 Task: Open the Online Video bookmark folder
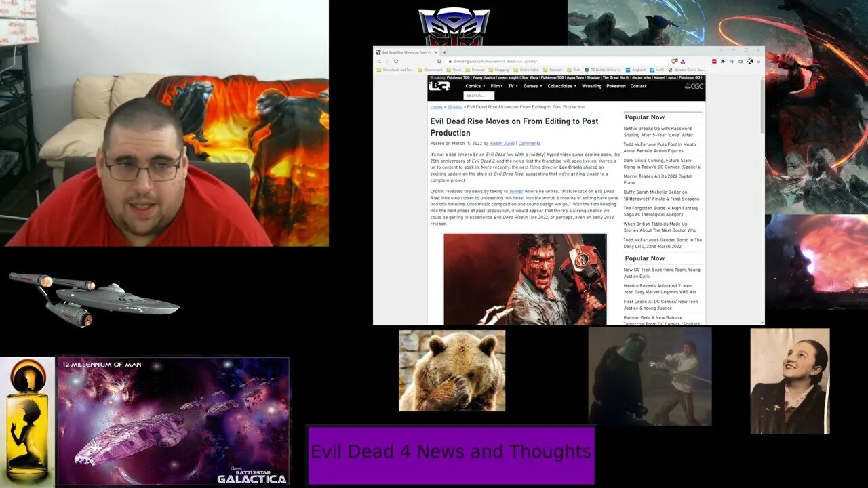click(526, 70)
